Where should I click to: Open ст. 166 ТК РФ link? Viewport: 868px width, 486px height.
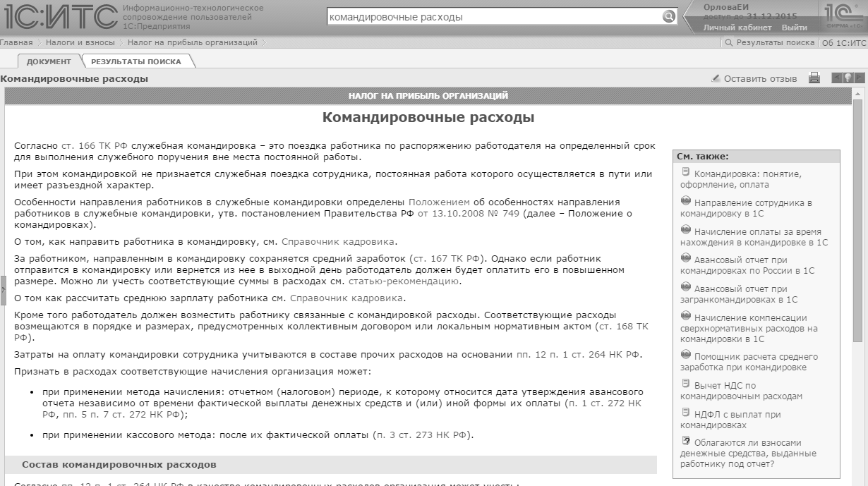point(93,145)
